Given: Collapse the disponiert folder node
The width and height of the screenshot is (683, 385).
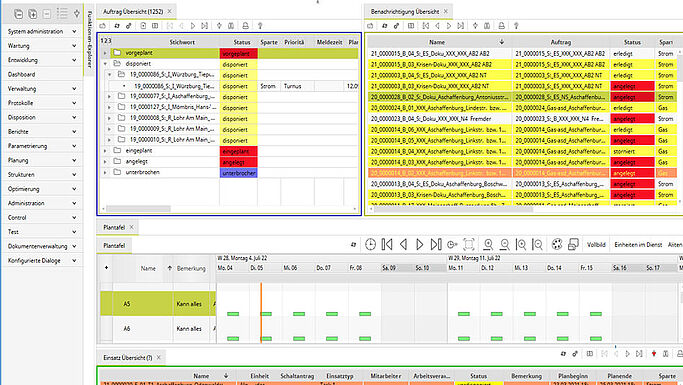Looking at the screenshot, I should 105,64.
